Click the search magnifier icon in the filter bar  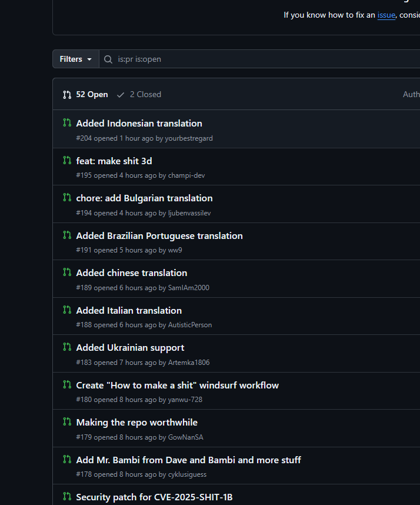108,59
